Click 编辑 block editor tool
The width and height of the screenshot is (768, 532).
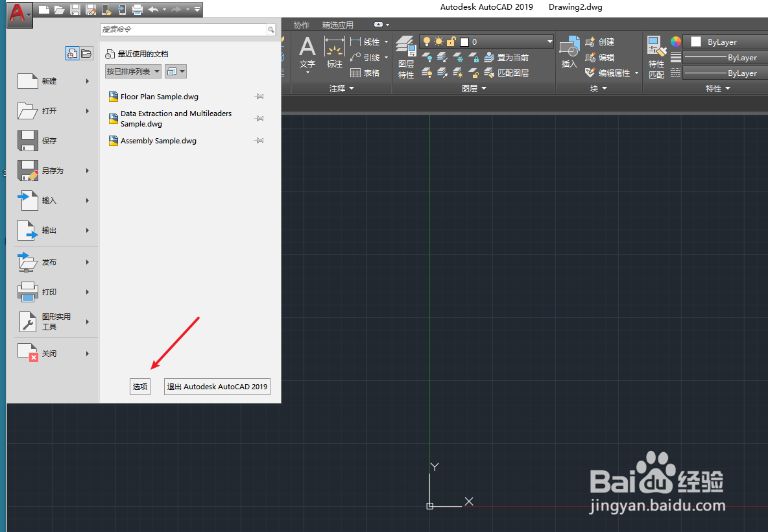point(600,57)
